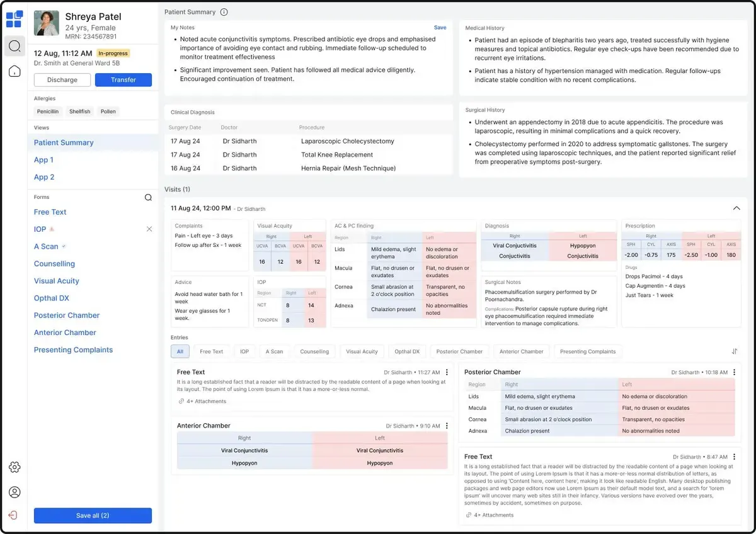This screenshot has height=534, width=756.
Task: Open App 1 view
Action: 44,160
